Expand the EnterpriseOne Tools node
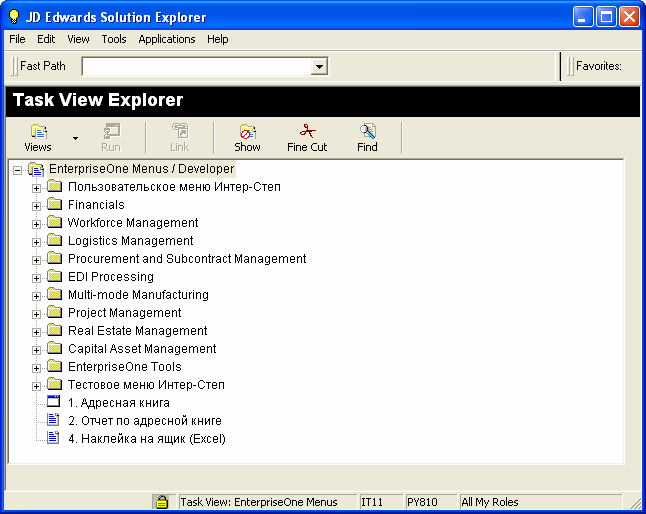This screenshot has height=514, width=646. [x=36, y=368]
